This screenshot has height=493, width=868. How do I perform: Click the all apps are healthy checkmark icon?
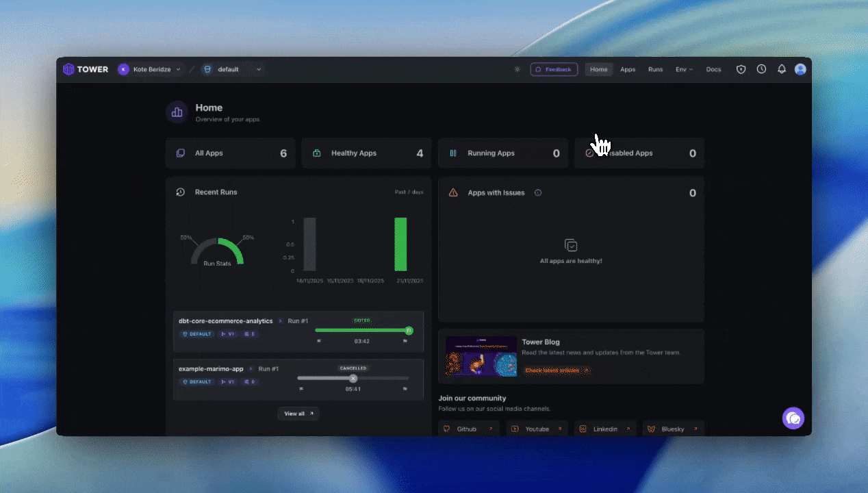tap(571, 245)
